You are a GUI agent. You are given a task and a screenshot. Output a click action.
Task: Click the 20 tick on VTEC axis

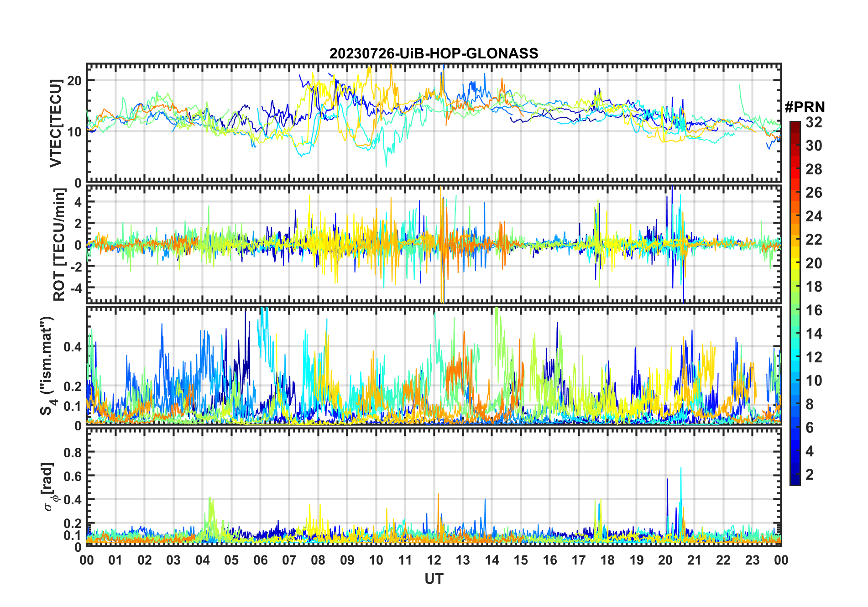74,81
